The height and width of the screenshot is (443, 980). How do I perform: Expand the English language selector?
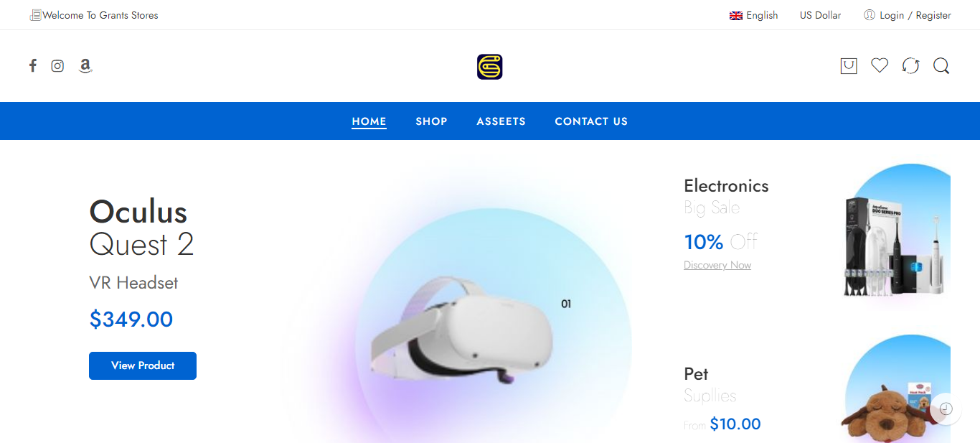754,15
